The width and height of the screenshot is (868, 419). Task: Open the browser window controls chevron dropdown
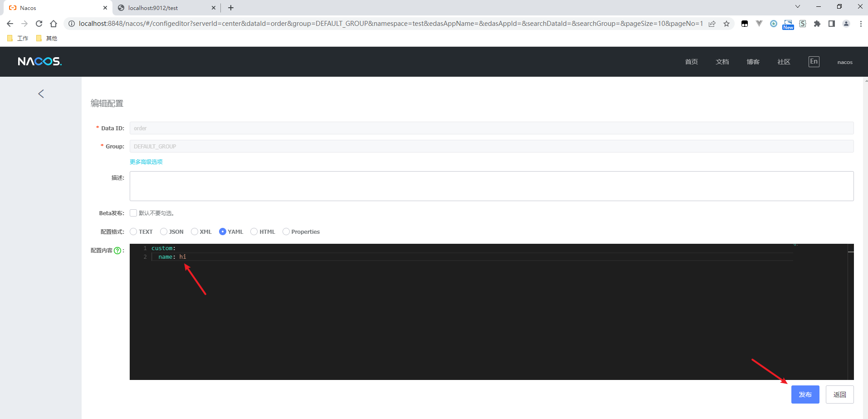797,6
